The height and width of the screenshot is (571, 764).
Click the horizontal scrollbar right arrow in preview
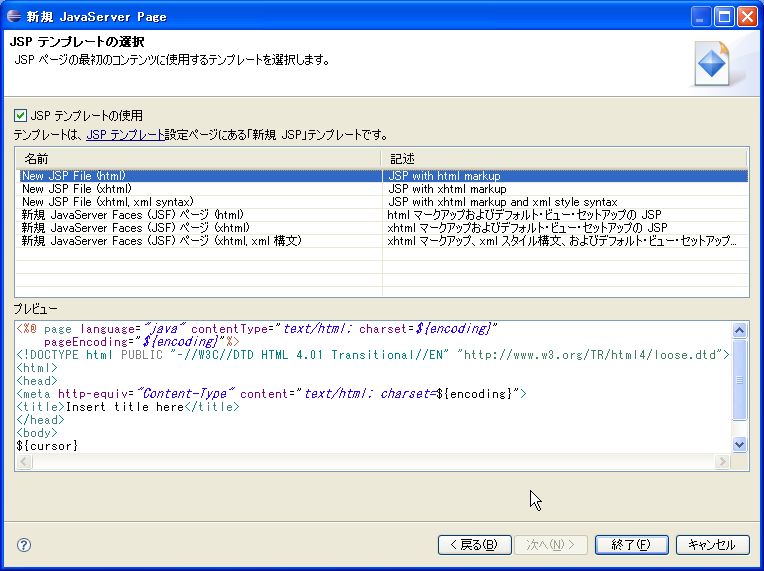pos(722,461)
